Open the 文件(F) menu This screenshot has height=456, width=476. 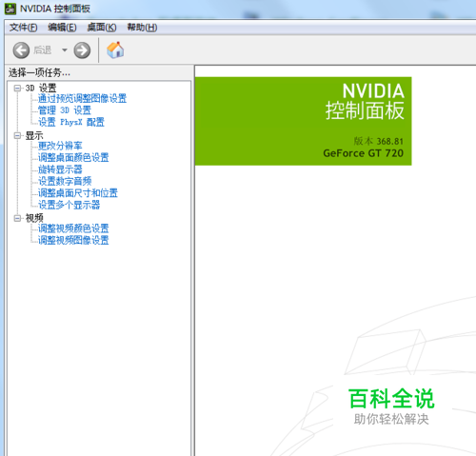(23, 28)
